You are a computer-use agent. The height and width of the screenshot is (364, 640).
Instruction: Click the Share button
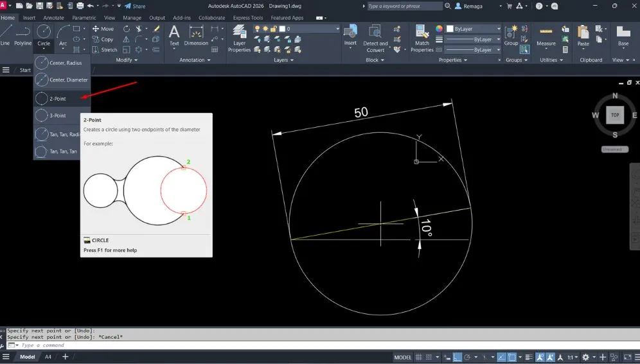tap(135, 6)
